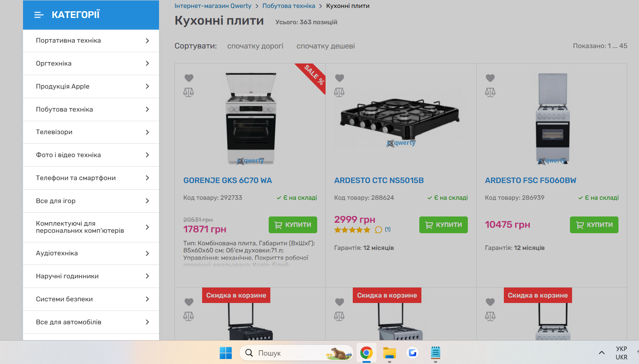The height and width of the screenshot is (364, 639).
Task: Open File Explorer from the taskbar
Action: 390,353
